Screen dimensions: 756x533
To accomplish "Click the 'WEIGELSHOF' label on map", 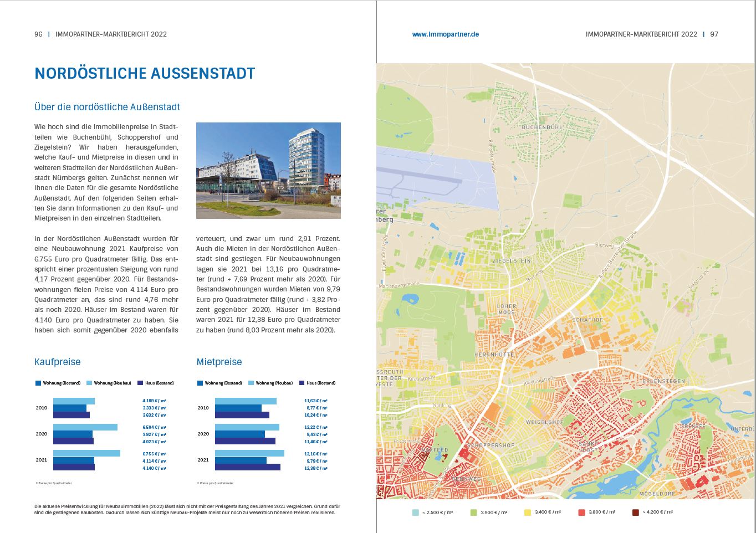I will pyautogui.click(x=544, y=422).
